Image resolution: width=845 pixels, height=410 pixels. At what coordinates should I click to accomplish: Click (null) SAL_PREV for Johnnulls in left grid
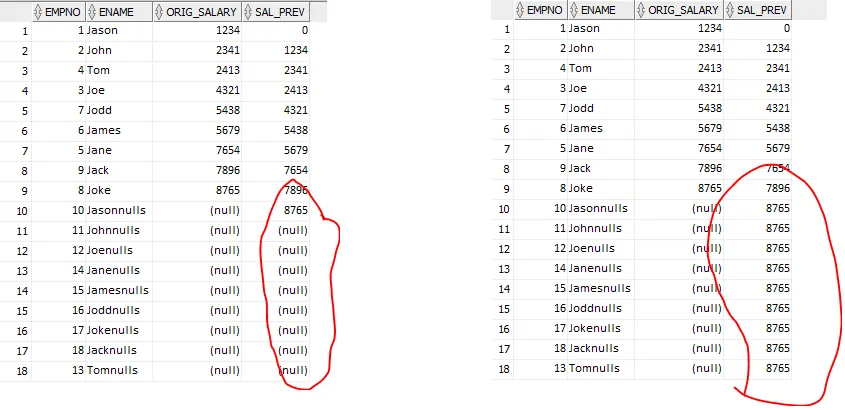click(292, 230)
